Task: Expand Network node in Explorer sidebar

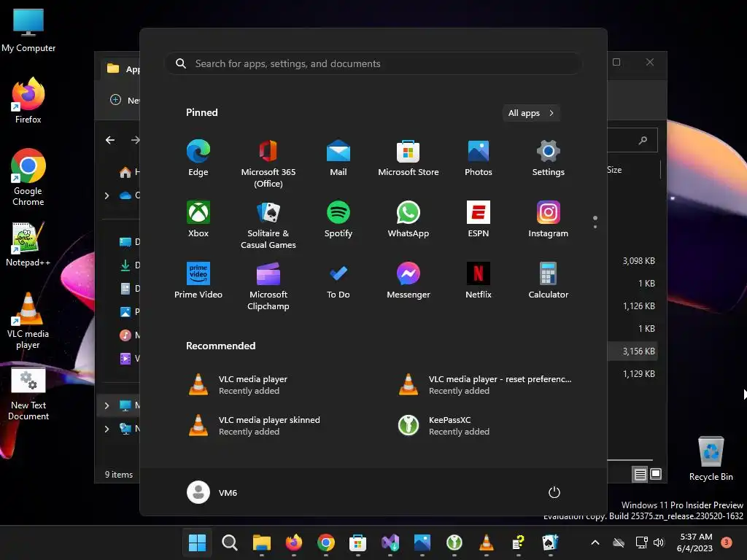Action: (107, 429)
